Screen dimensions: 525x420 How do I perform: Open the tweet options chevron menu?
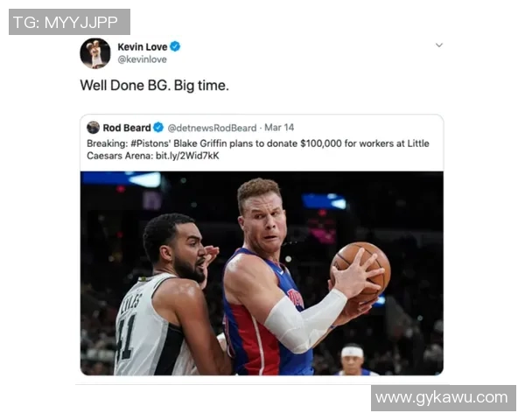click(439, 45)
